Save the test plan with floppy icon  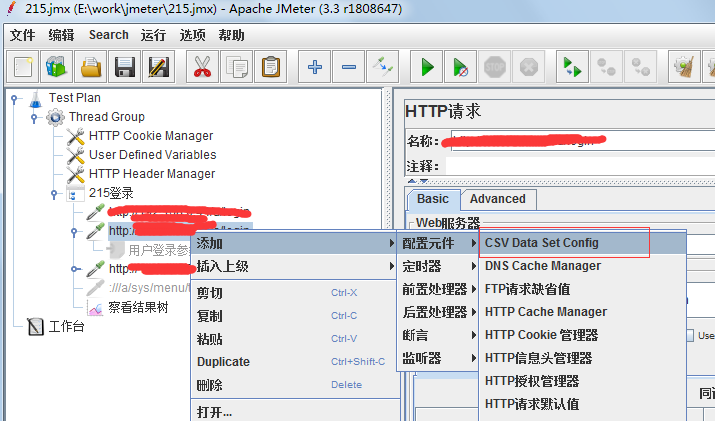coord(125,68)
